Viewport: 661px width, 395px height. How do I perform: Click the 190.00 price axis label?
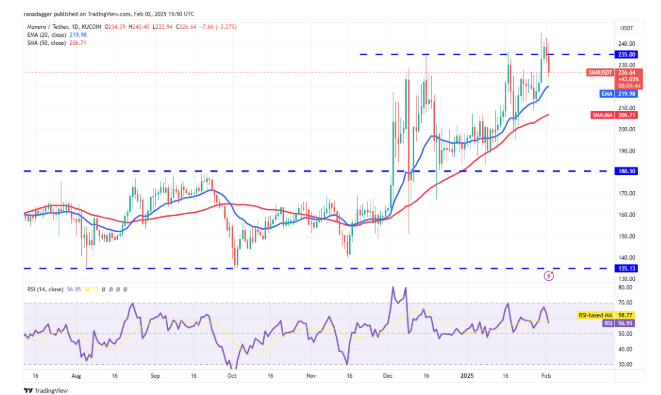(627, 151)
